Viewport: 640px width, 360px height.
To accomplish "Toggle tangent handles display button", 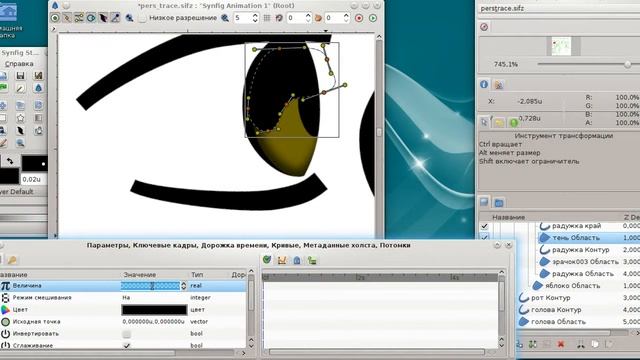I will pos(79,18).
